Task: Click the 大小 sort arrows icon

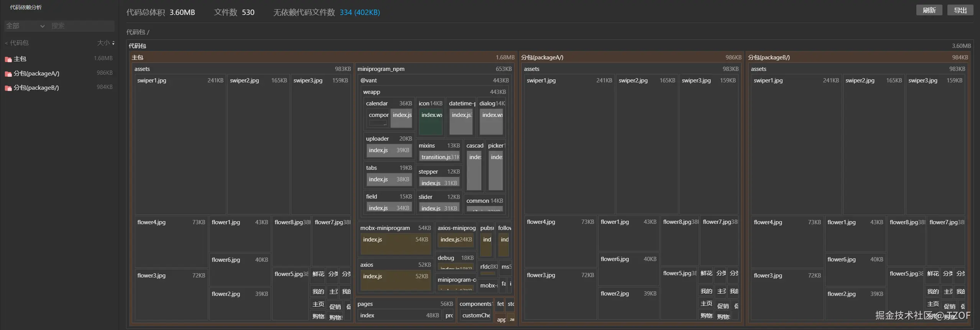Action: [x=113, y=43]
